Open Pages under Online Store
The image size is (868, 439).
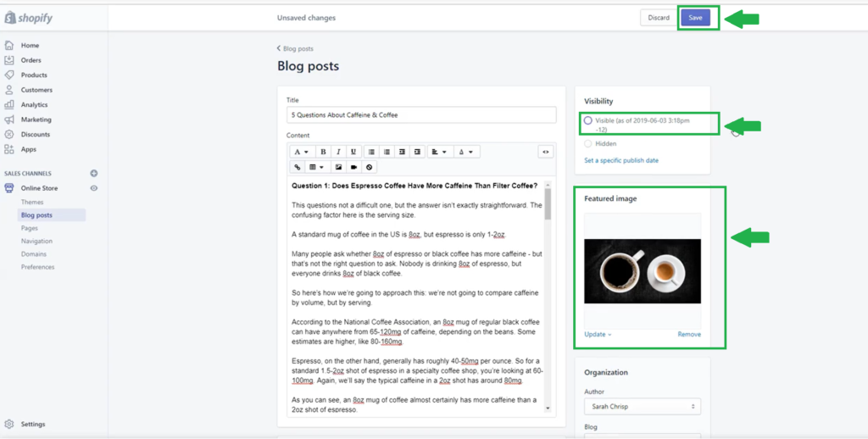tap(30, 228)
